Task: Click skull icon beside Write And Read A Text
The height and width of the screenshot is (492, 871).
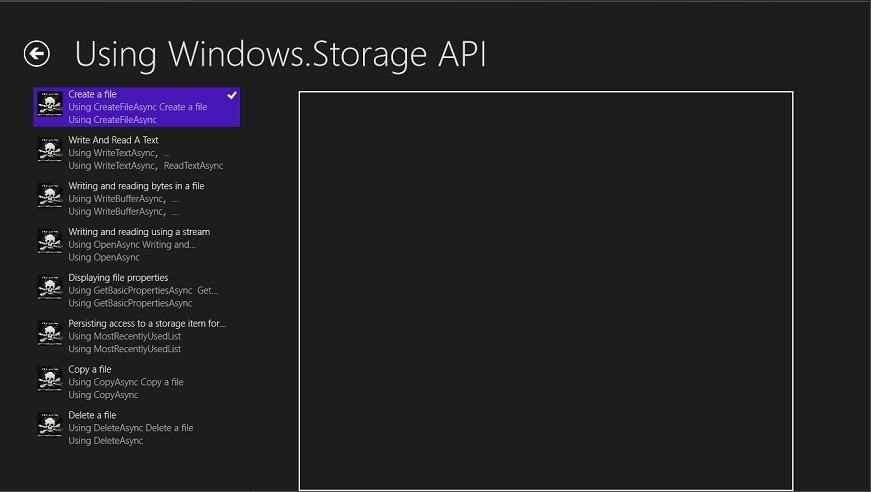Action: tap(50, 150)
